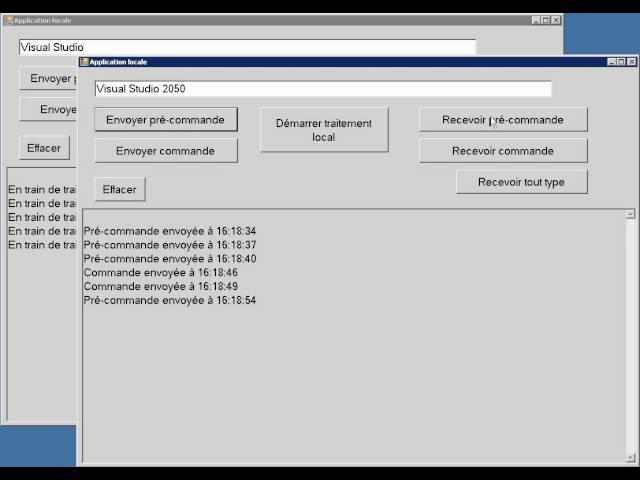
Task: Click Recevoir pré-commande button
Action: tap(503, 120)
